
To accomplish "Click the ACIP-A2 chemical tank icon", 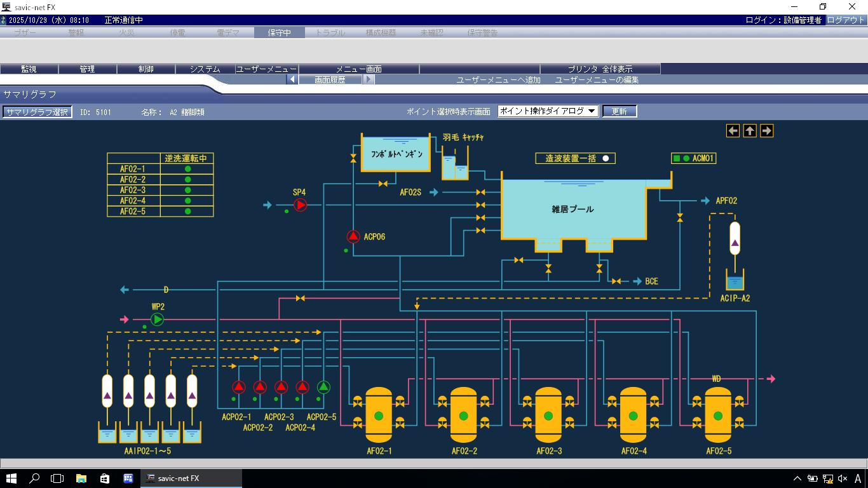I will (735, 280).
